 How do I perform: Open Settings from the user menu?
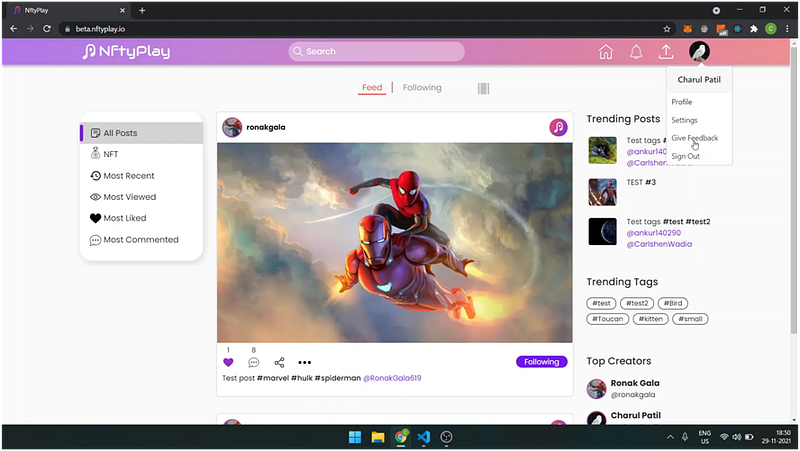[x=684, y=120]
